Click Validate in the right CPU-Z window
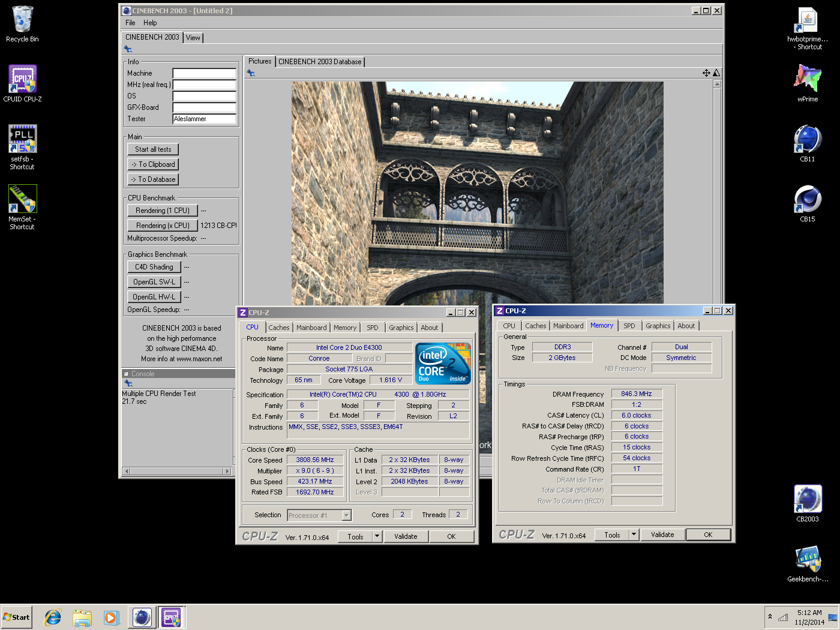 click(662, 535)
